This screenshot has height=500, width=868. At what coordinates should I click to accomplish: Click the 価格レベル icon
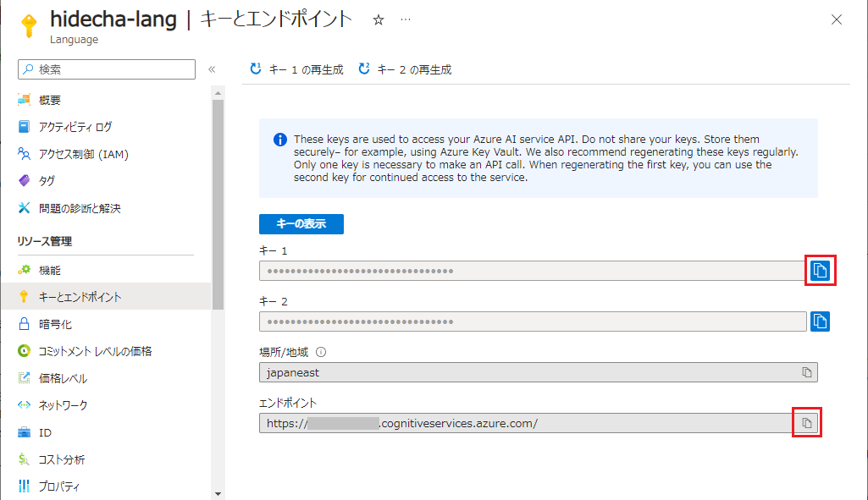(24, 378)
